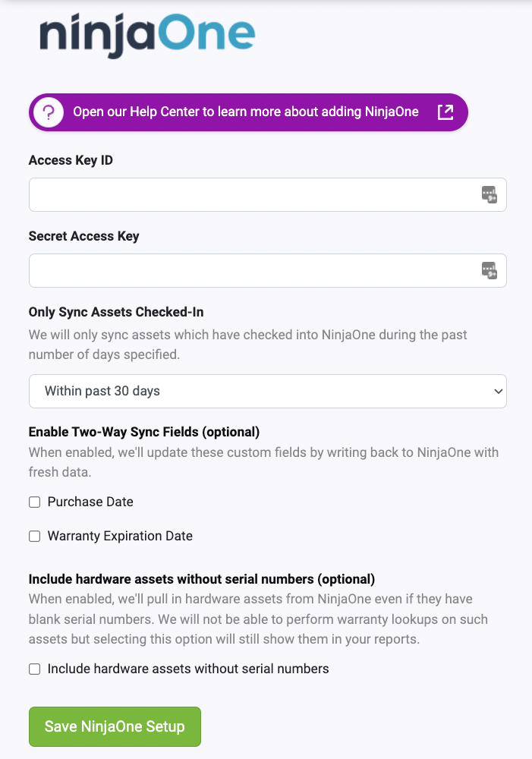Viewport: 532px width, 759px height.
Task: Select a different sync period from the combo box
Action: 267,391
